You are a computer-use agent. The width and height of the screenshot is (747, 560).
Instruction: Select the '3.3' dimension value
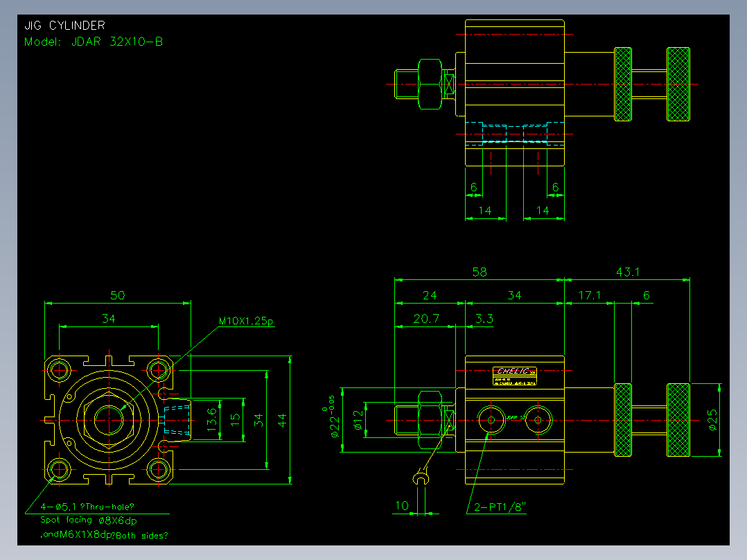click(484, 319)
